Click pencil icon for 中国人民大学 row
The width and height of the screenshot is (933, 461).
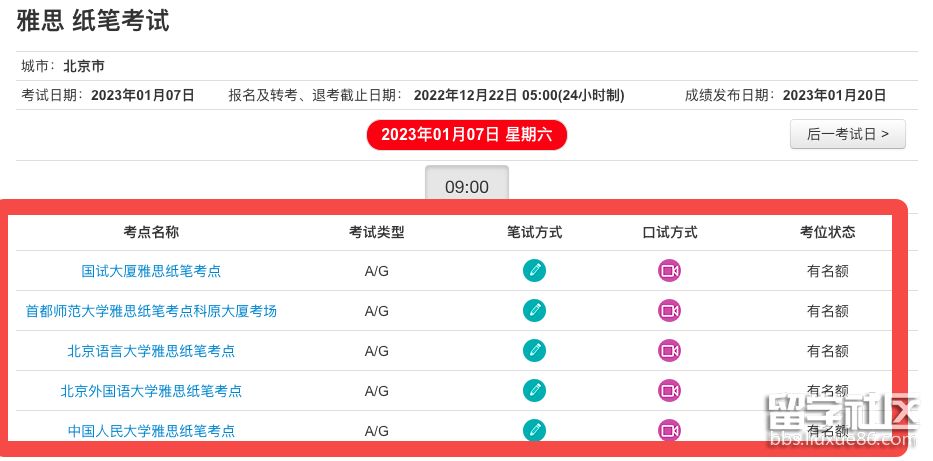(535, 430)
